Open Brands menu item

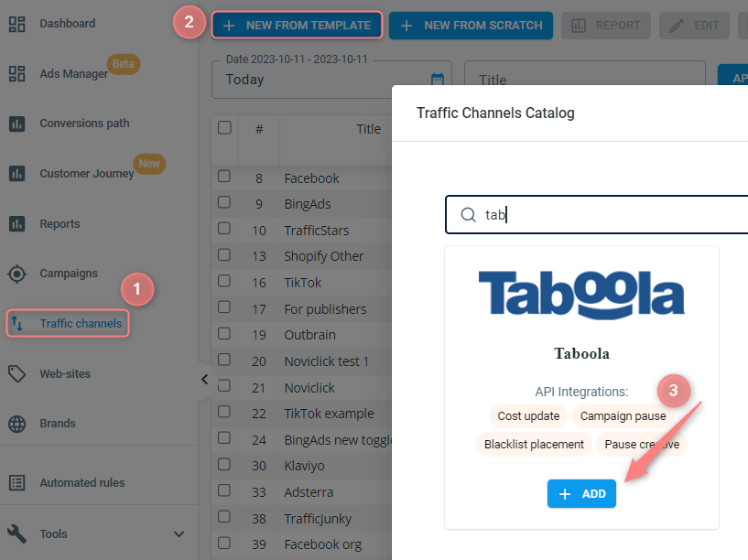coord(58,424)
